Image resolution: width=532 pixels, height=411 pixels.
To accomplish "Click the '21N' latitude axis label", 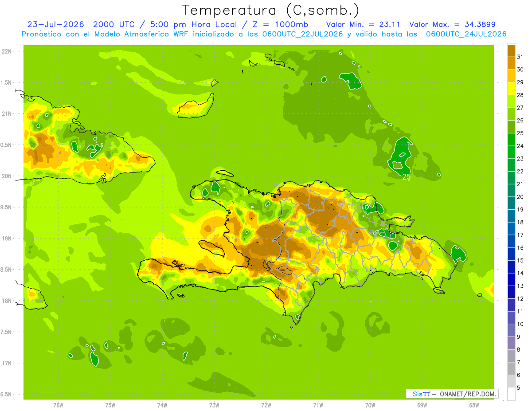I will coord(8,114).
